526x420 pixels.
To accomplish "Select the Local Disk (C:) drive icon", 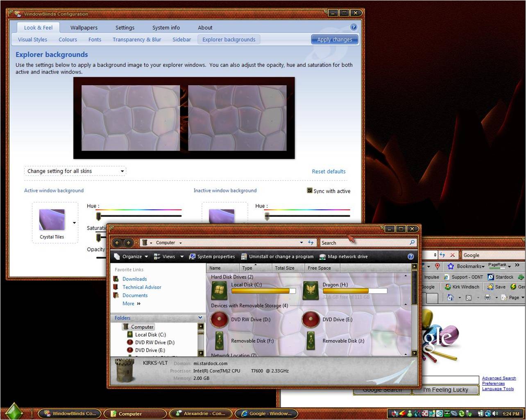I will (x=220, y=290).
